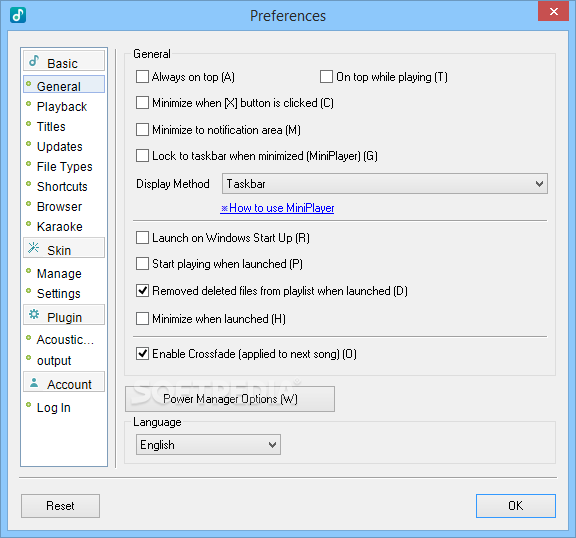Click the music note Basic section icon
The width and height of the screenshot is (576, 538).
34,61
